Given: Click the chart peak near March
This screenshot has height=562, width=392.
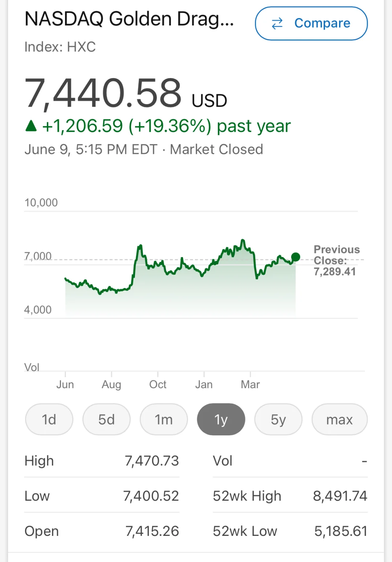Looking at the screenshot, I should pyautogui.click(x=243, y=241).
